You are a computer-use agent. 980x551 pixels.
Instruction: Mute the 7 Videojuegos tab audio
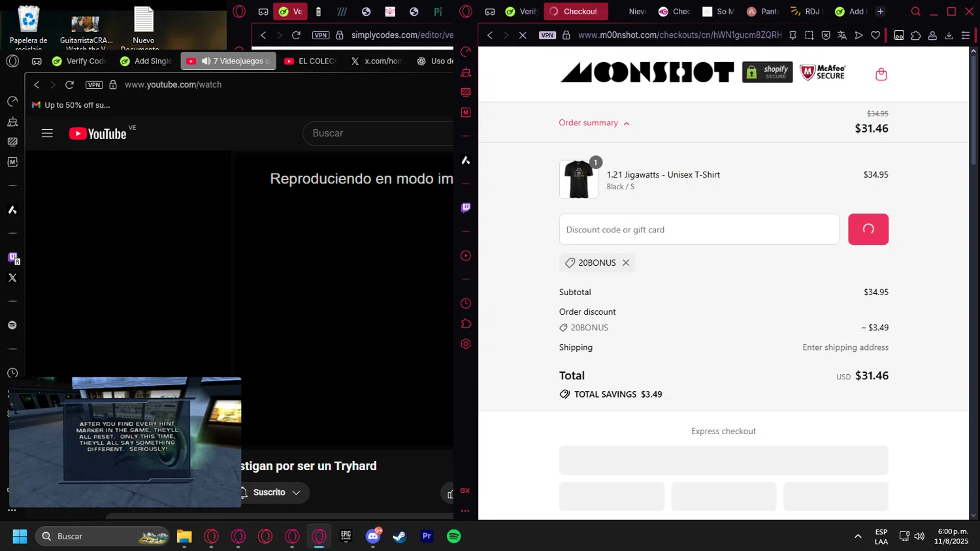[206, 61]
